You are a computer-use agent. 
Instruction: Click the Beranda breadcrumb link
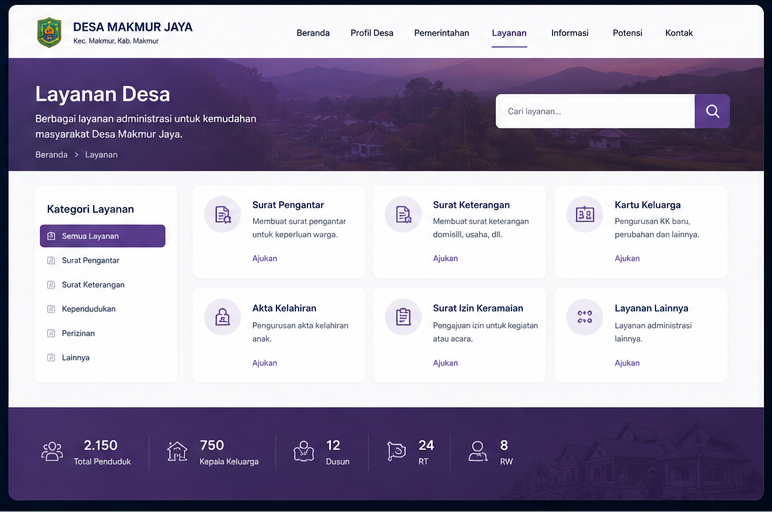(x=51, y=155)
